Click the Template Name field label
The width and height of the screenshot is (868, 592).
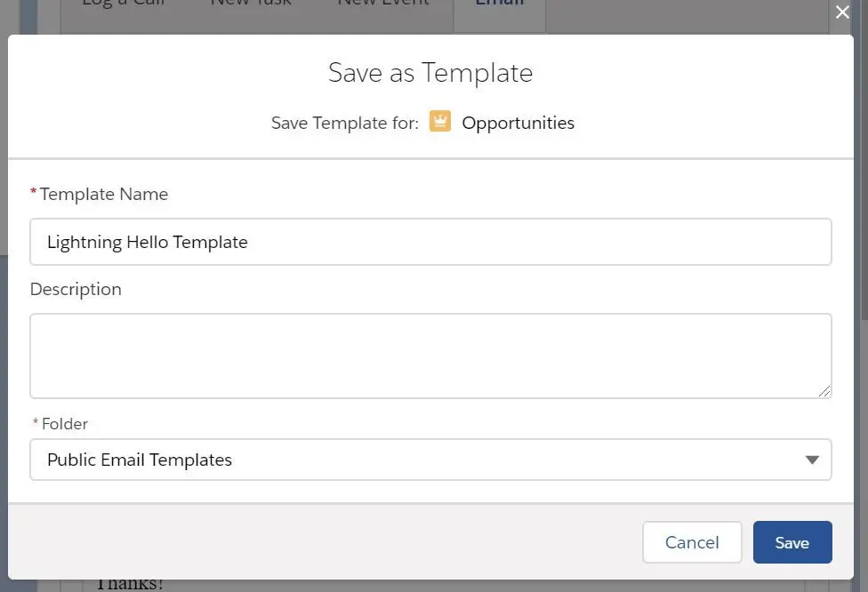tap(103, 194)
